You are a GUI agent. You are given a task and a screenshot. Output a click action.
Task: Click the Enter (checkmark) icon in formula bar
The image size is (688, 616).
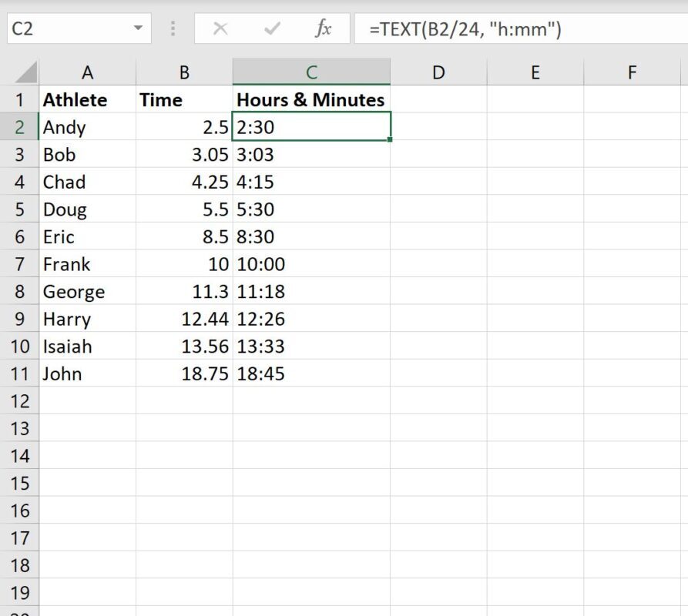pos(271,28)
